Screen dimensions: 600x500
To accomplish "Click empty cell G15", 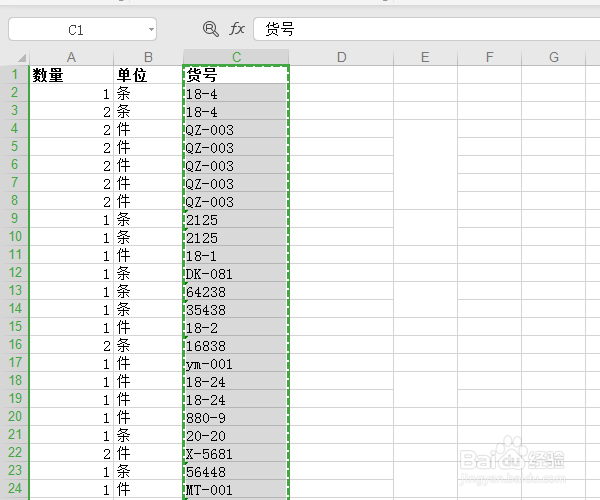I will point(554,327).
